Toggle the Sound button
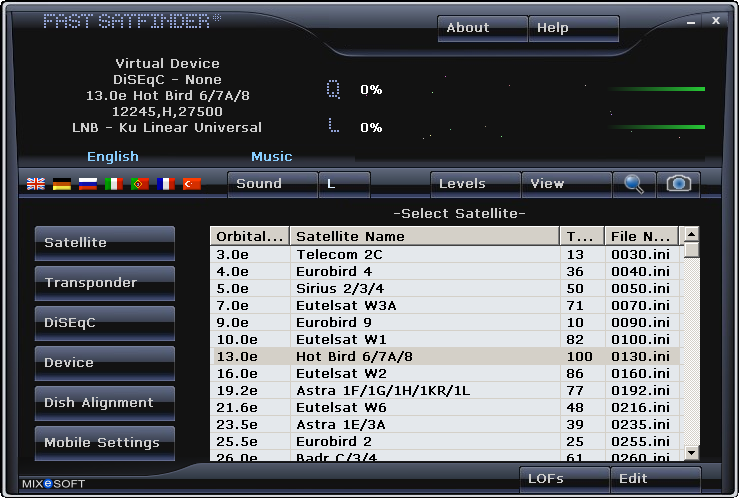 (272, 184)
